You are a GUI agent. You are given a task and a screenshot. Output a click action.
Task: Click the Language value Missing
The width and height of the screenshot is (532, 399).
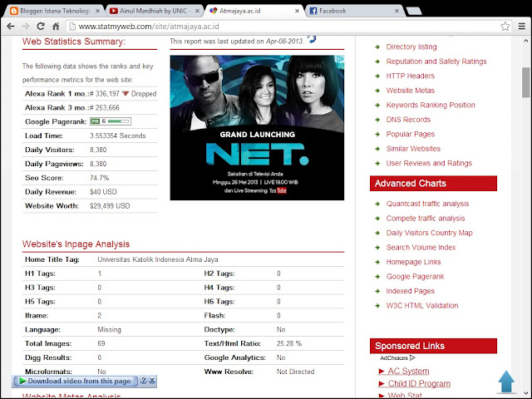point(109,330)
